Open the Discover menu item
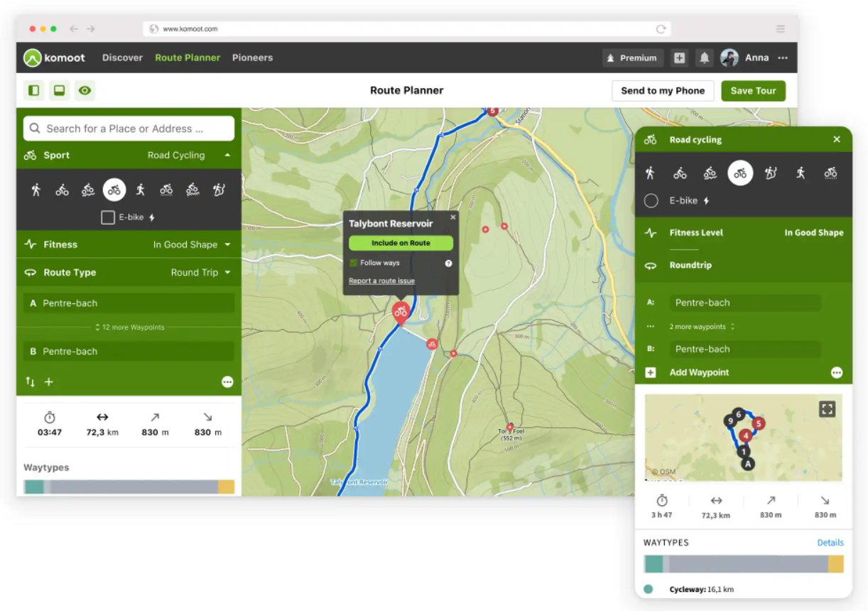This screenshot has width=868, height=611. 122,58
